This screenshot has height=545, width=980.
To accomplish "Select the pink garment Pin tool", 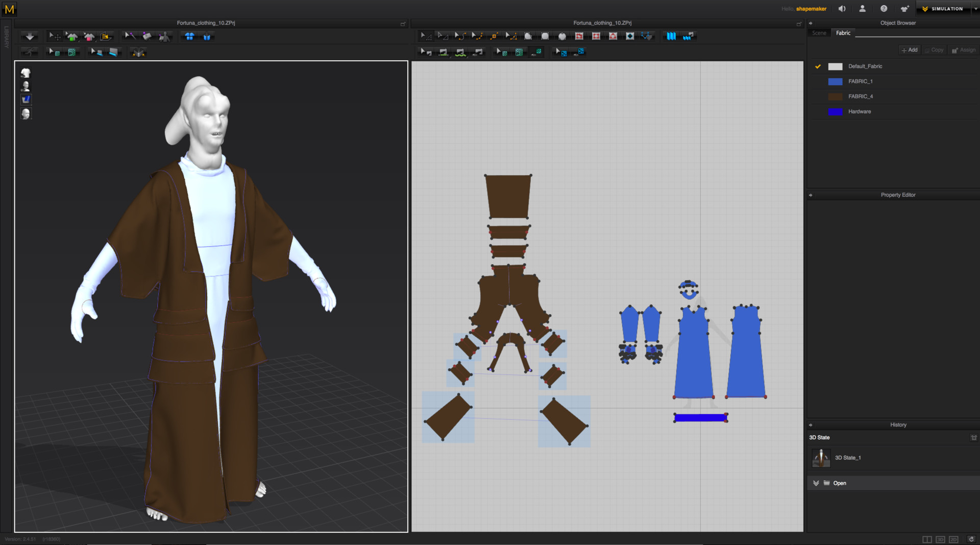I will [x=89, y=36].
